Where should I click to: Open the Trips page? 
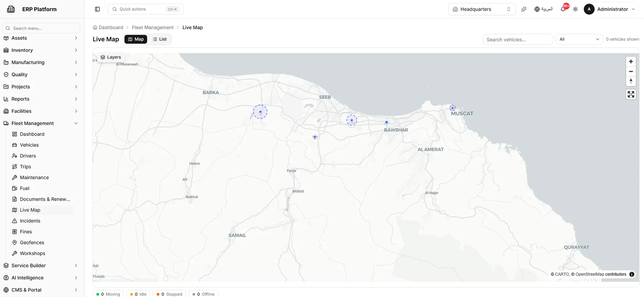tap(42, 167)
